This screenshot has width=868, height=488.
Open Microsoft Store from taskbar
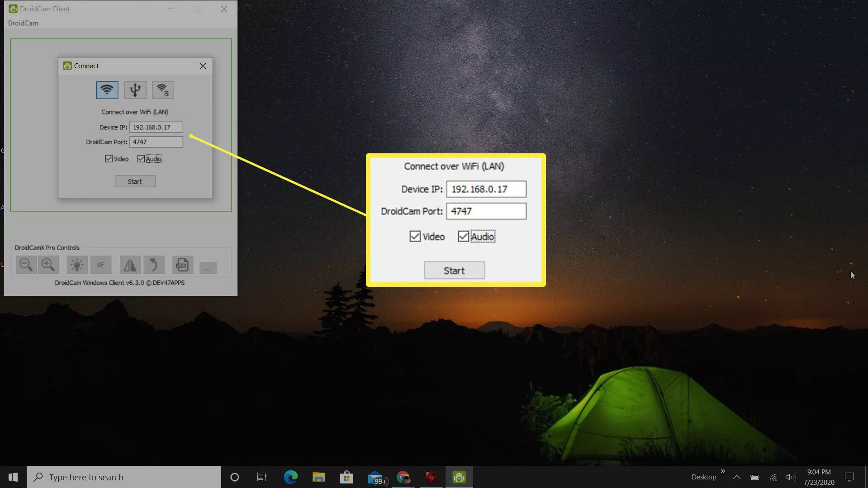pyautogui.click(x=346, y=477)
